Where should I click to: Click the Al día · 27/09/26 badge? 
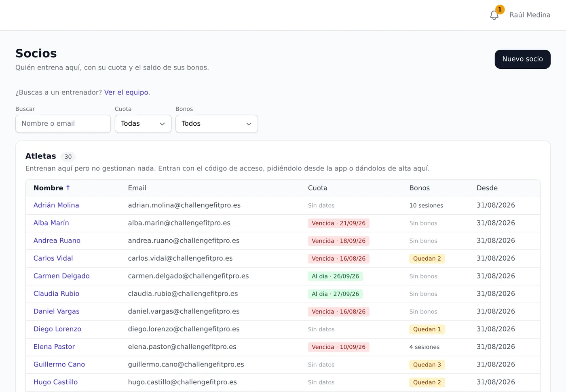tap(335, 294)
